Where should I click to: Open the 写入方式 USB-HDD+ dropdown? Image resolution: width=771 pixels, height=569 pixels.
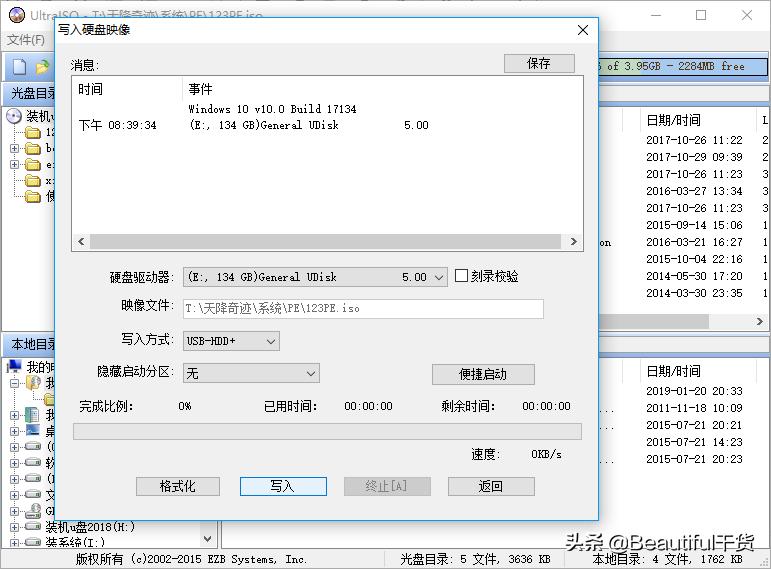[231, 341]
